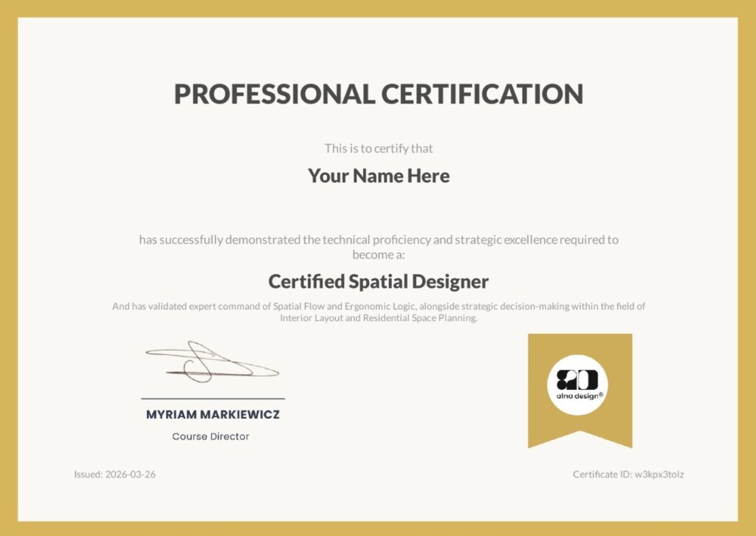Click the This is to certify that line
This screenshot has height=536, width=756.
378,148
